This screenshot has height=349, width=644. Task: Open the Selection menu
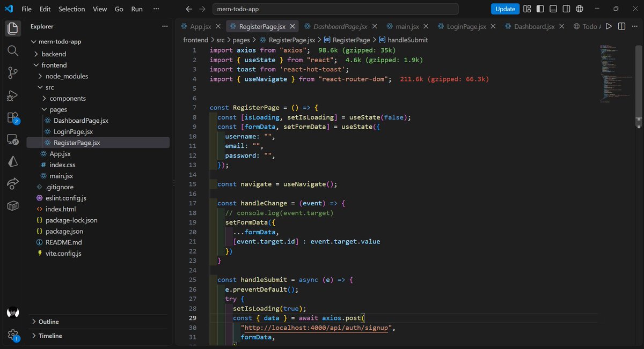tap(71, 9)
